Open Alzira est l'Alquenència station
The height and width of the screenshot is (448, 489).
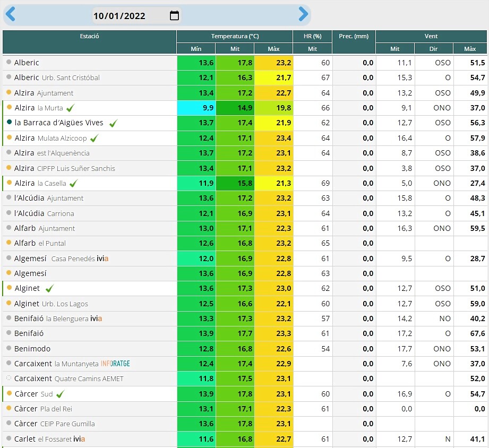[245, 153]
